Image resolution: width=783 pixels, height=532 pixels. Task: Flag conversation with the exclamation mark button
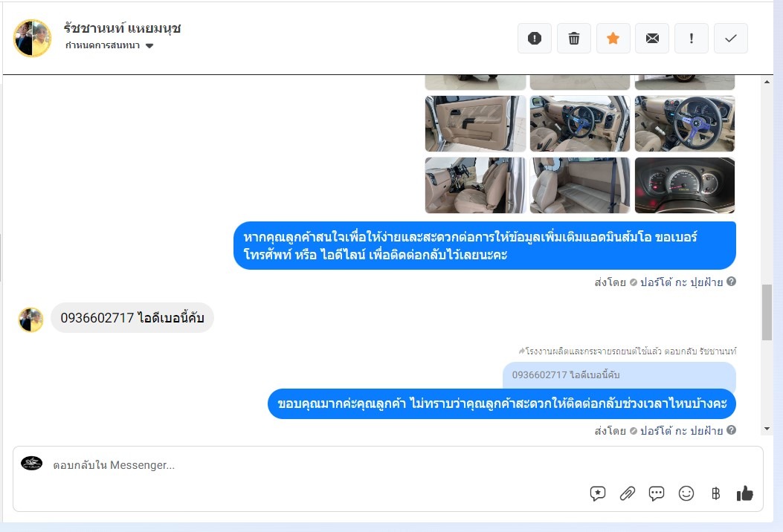point(691,38)
